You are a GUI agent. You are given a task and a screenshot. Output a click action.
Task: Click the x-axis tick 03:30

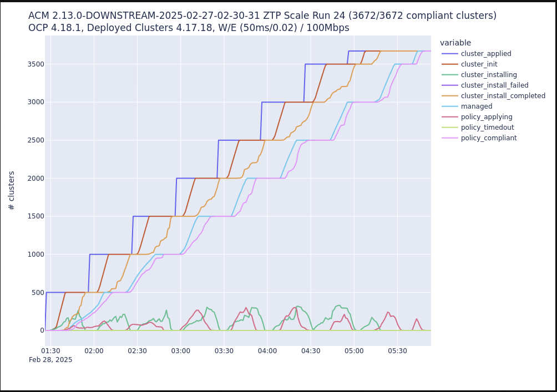click(x=224, y=351)
